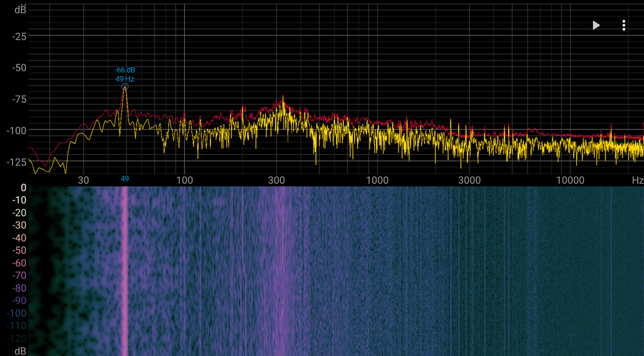Click the "3000" frequency axis label

click(469, 180)
